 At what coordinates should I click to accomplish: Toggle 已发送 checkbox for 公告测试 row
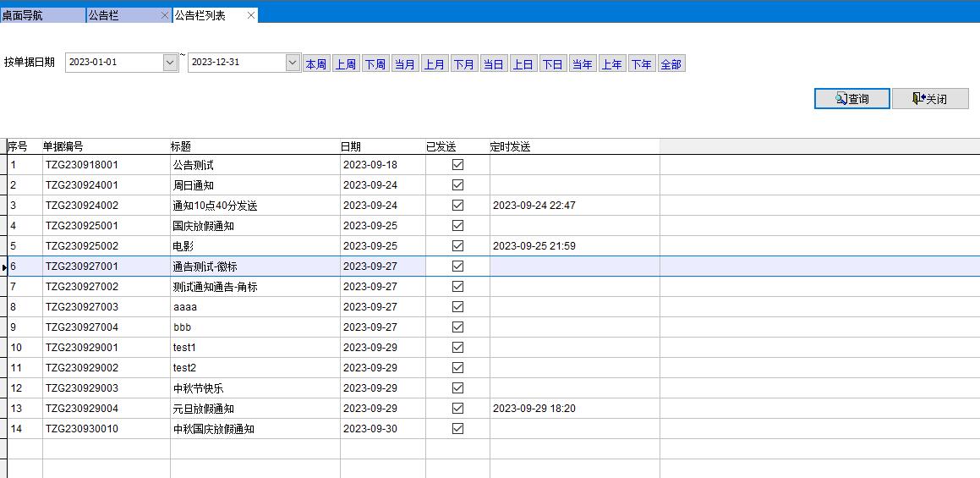click(x=457, y=165)
